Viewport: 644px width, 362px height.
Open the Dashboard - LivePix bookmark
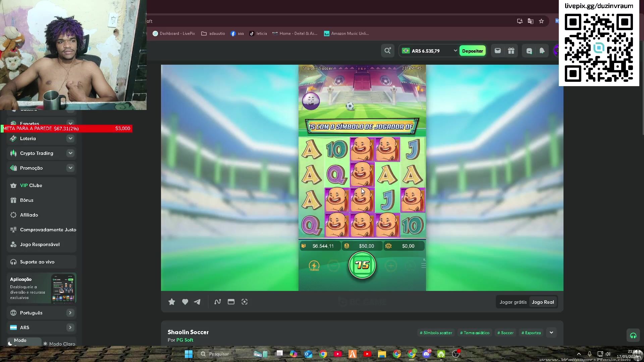coord(174,34)
